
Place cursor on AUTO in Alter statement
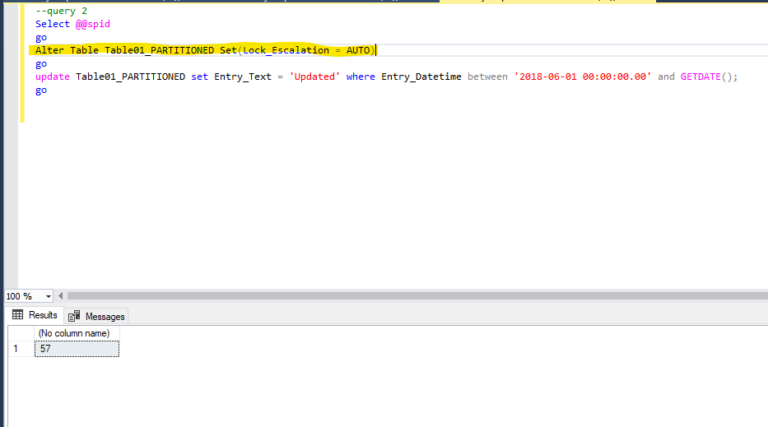pos(358,50)
